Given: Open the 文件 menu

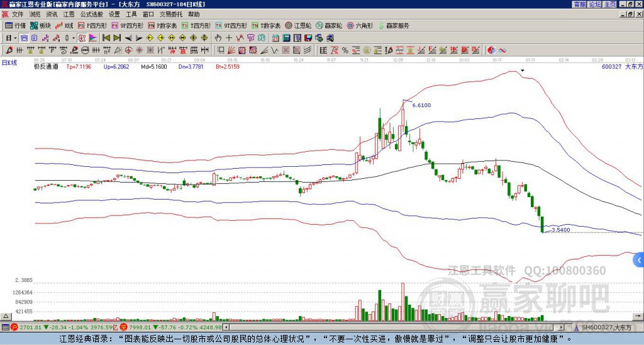Looking at the screenshot, I should click(x=18, y=14).
